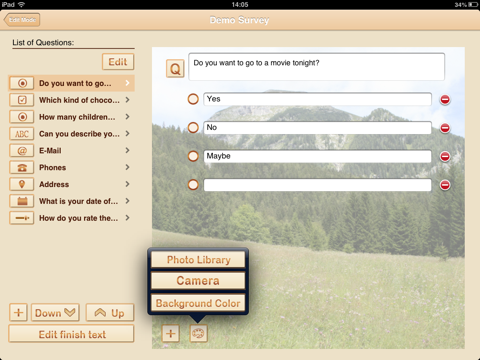
Task: Select the radio button for 'Yes'
Action: click(x=193, y=99)
